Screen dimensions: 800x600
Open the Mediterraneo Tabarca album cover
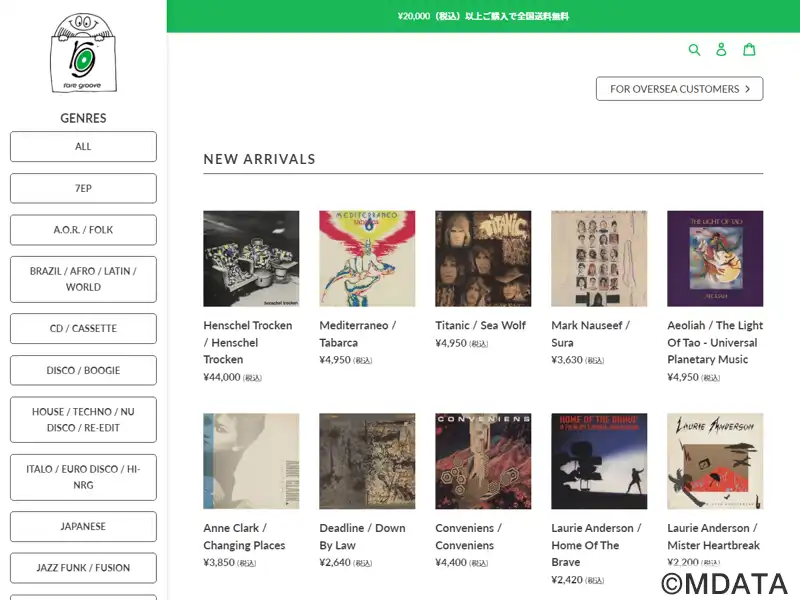click(367, 258)
